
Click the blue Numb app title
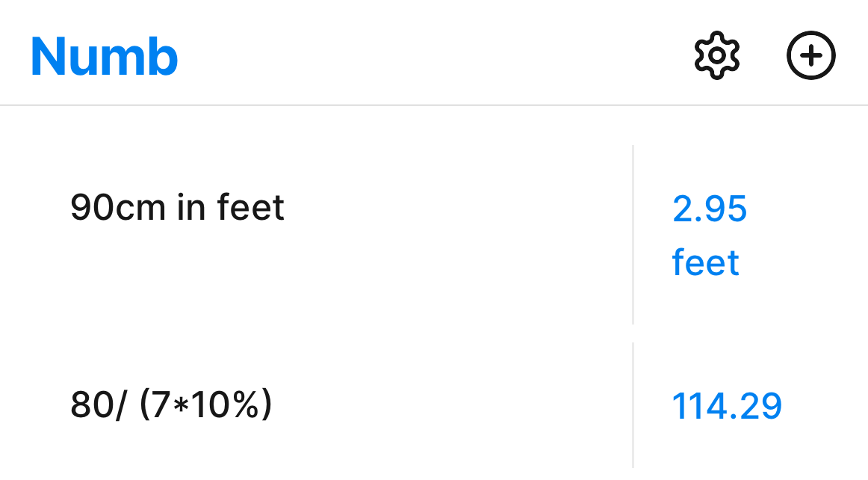[104, 56]
